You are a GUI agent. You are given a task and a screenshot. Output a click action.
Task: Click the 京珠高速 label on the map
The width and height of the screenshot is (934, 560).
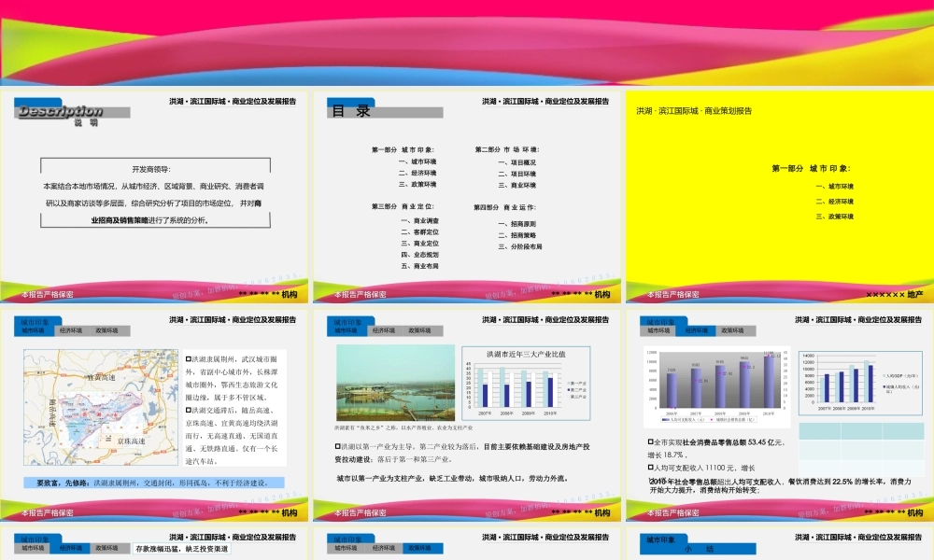(x=131, y=441)
